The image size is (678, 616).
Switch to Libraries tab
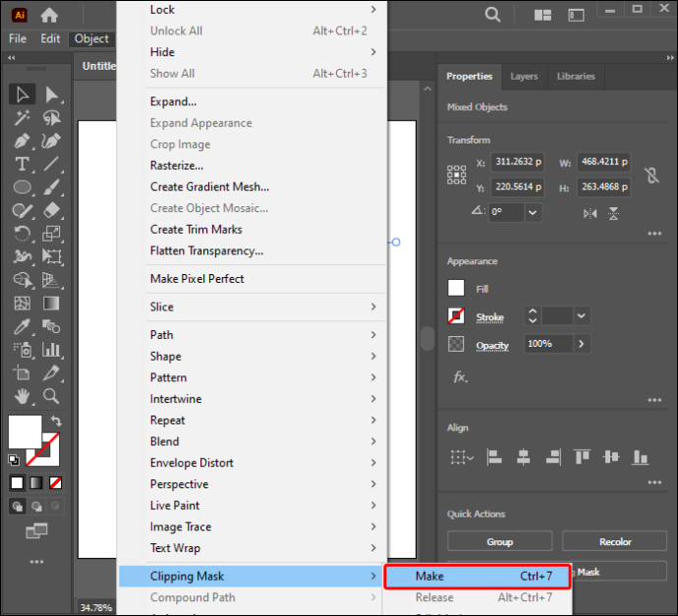pyautogui.click(x=576, y=77)
